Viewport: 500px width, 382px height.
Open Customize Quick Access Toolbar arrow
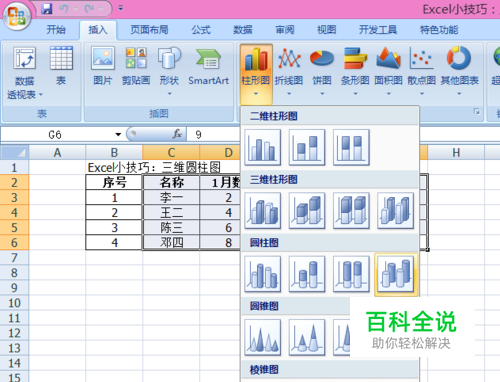[x=121, y=8]
